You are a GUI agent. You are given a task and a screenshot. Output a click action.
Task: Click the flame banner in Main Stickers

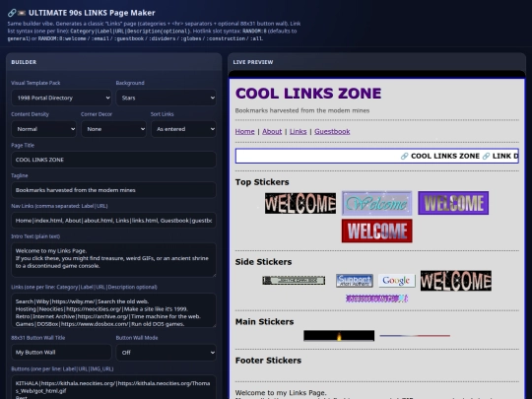(x=339, y=336)
